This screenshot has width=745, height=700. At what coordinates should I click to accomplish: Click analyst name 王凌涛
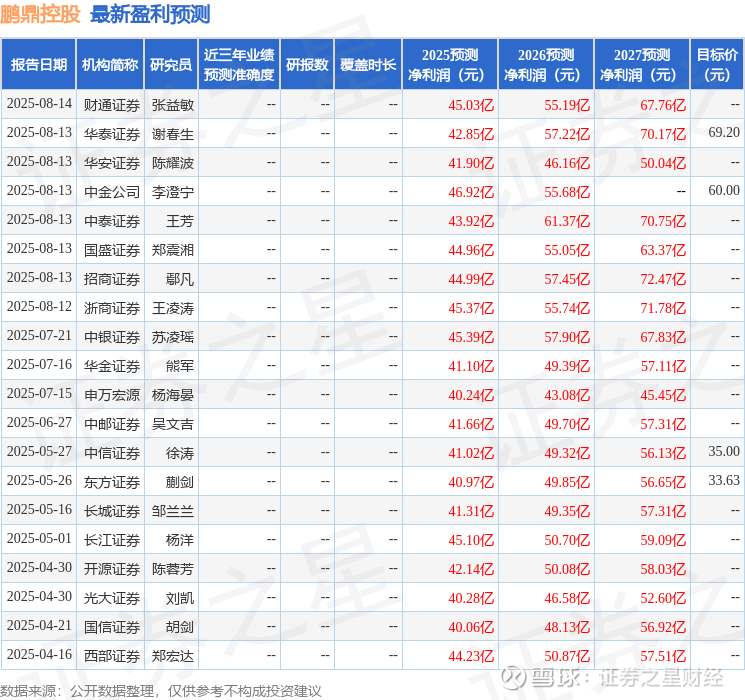click(x=172, y=308)
